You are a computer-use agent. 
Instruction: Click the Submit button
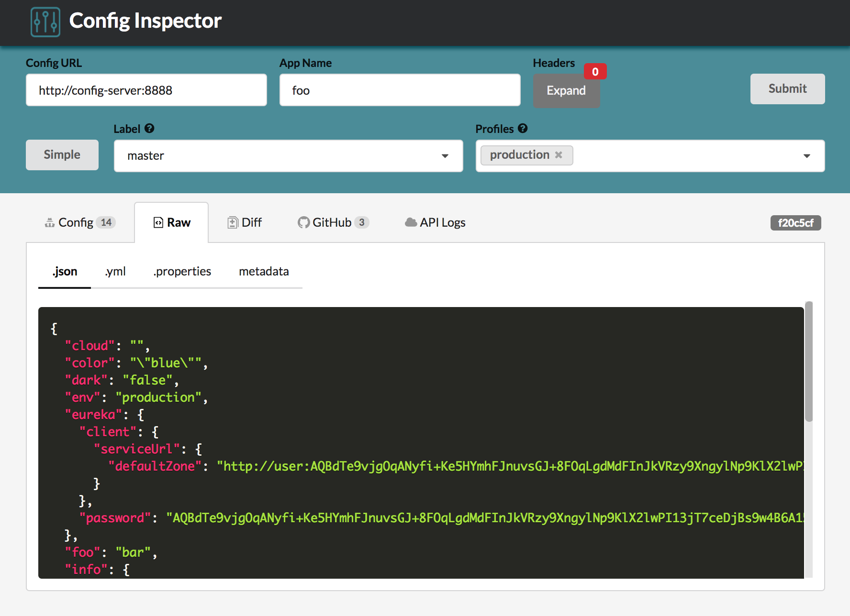[x=787, y=89]
